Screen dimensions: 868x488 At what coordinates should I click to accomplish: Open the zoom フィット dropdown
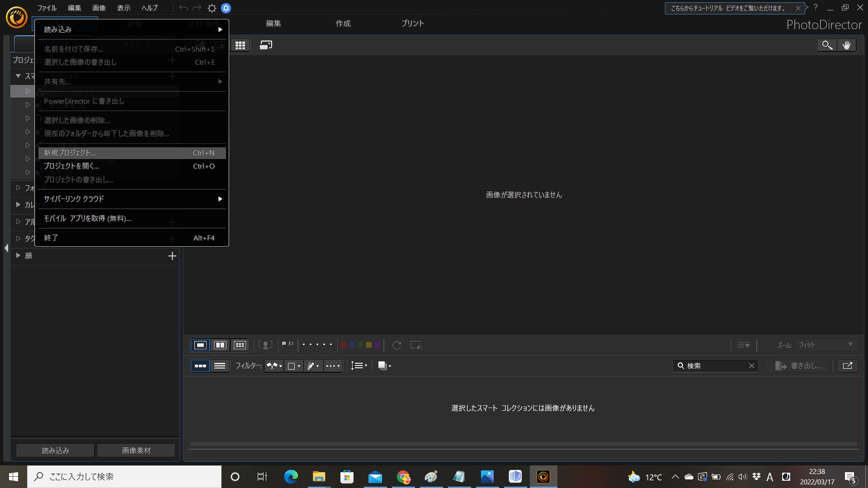tap(826, 345)
